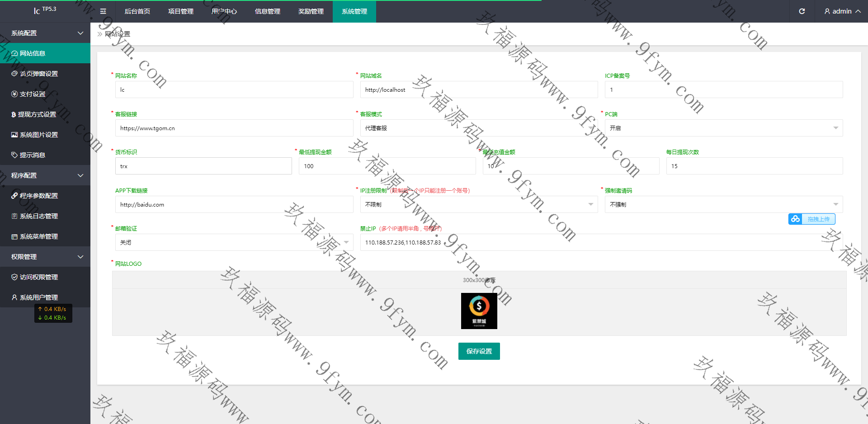
Task: Open 提示消息 in the sidebar
Action: click(32, 155)
